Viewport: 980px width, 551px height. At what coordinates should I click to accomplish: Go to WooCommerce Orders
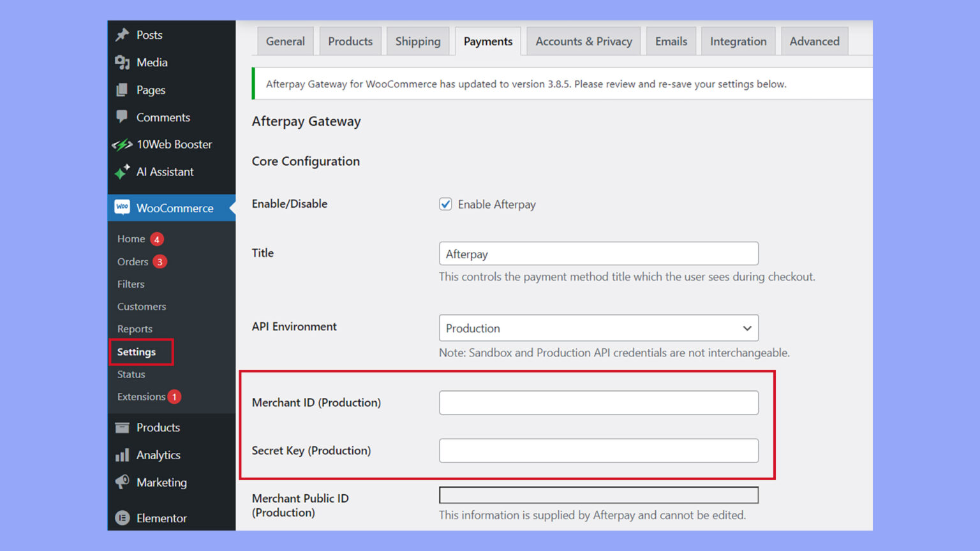point(132,261)
